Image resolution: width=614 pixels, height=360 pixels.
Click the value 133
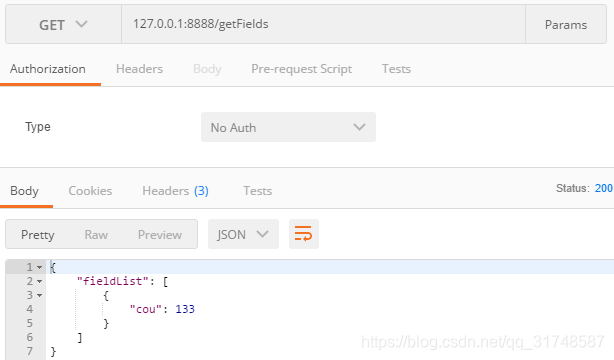click(185, 309)
